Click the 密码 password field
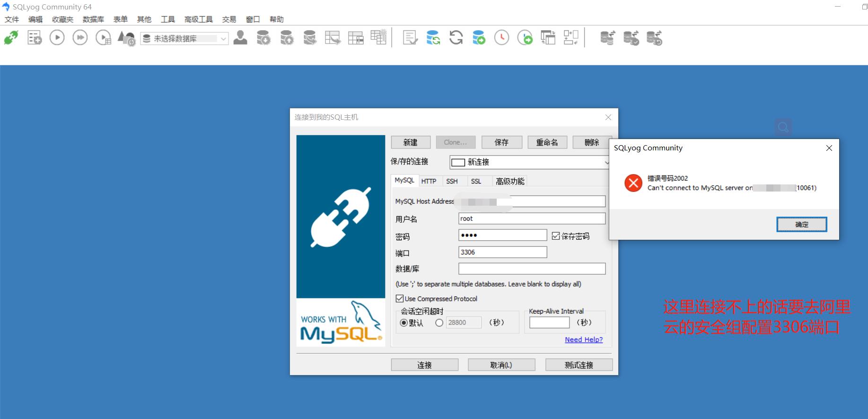Image resolution: width=868 pixels, height=419 pixels. point(503,235)
